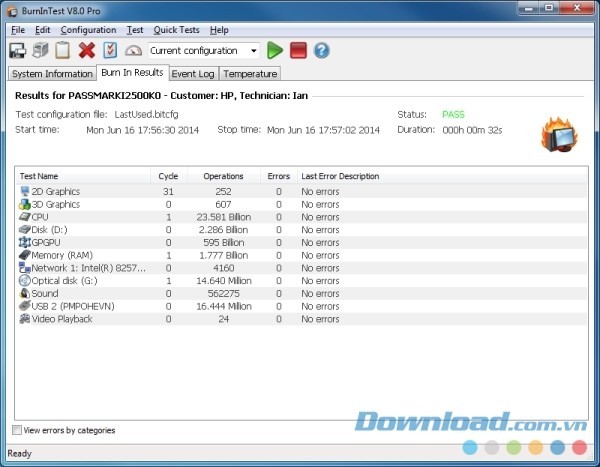Open the File menu
The height and width of the screenshot is (467, 600).
(18, 30)
